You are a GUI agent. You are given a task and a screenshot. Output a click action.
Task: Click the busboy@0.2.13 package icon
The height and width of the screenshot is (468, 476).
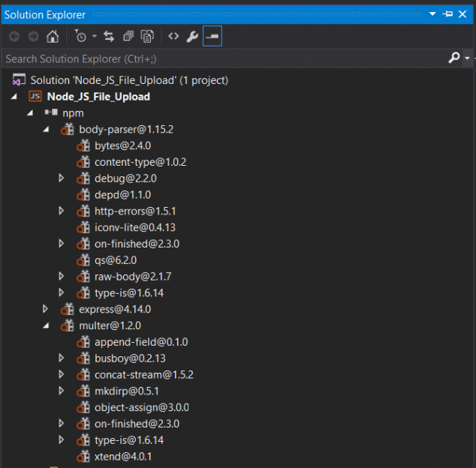click(83, 358)
